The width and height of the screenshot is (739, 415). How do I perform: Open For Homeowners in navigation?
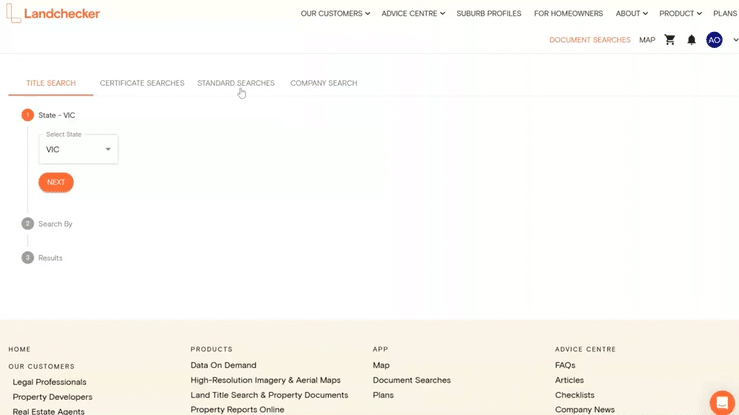[x=568, y=13]
